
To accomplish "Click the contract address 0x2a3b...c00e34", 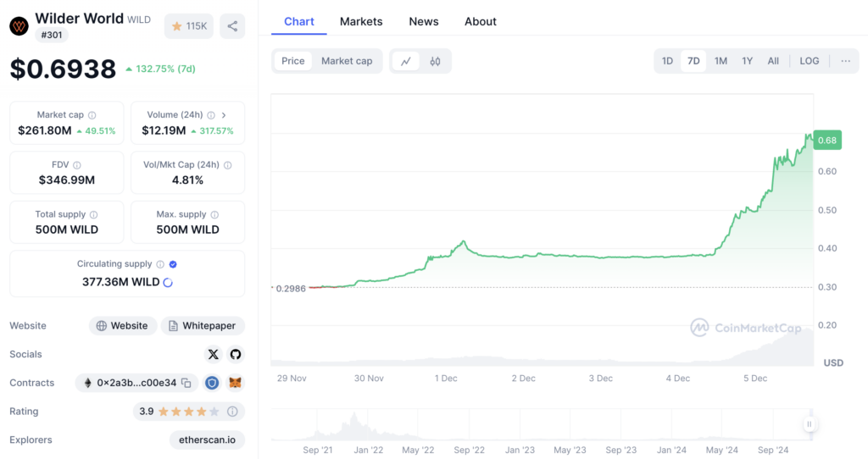I will tap(136, 383).
